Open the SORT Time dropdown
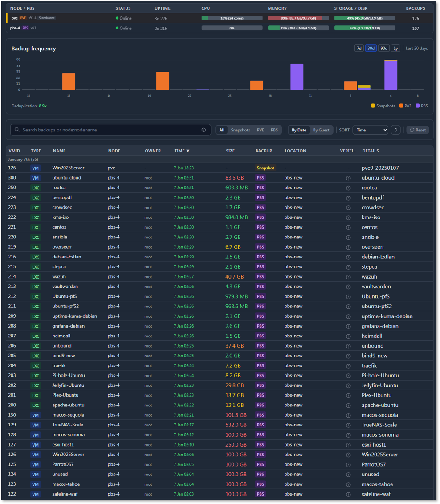Image resolution: width=440 pixels, height=504 pixels. (371, 130)
